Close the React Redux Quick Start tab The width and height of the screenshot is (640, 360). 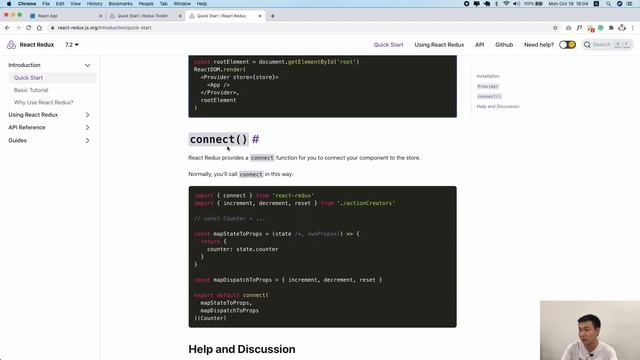coord(260,16)
